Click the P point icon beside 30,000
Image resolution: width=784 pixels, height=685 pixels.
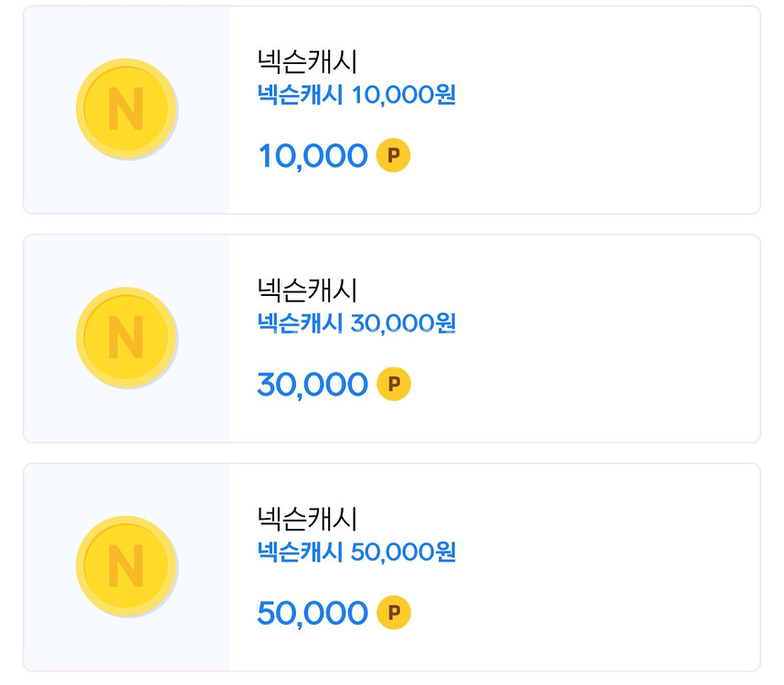coord(393,385)
